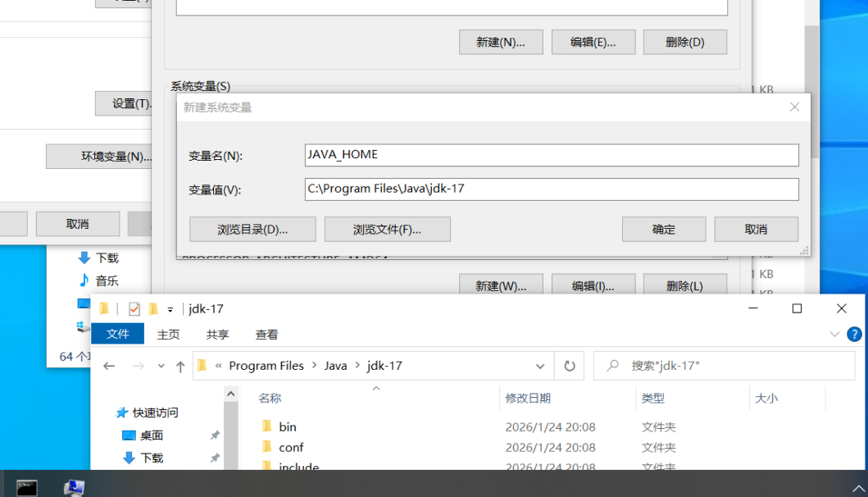Image resolution: width=868 pixels, height=497 pixels.
Task: Expand breadcrumb chevron after Java
Action: [x=357, y=365]
